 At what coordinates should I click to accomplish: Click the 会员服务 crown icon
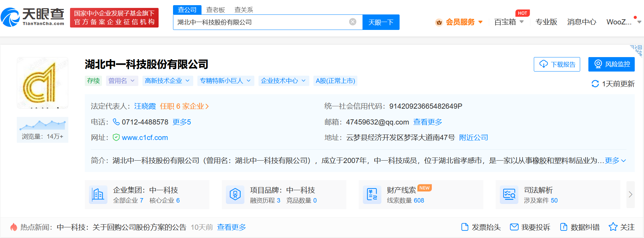pos(439,22)
